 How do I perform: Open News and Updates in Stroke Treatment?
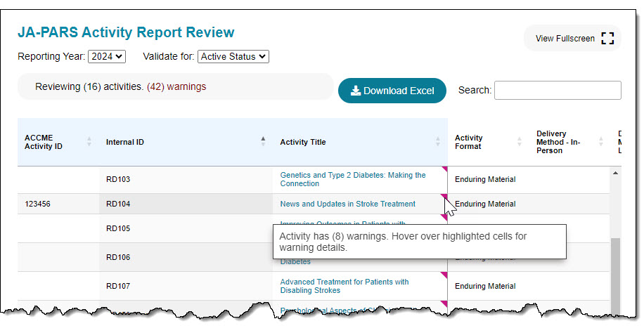click(x=347, y=204)
